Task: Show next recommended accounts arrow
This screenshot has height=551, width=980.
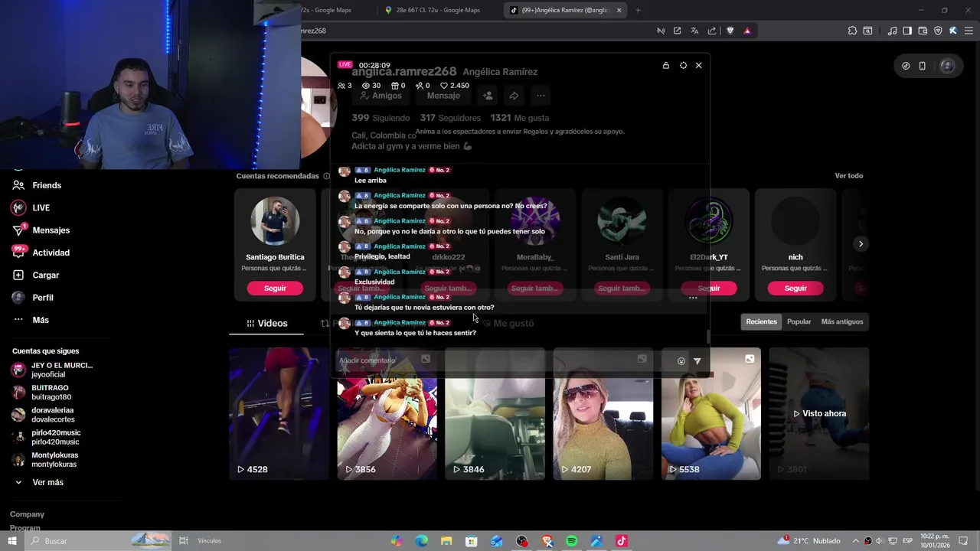Action: pos(861,244)
